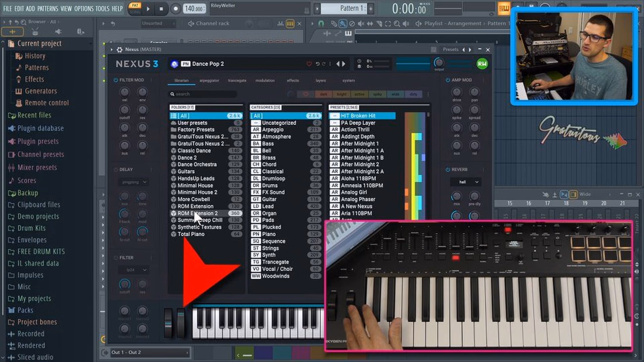644x362 pixels.
Task: Toggle the AMP MOD power switch
Action: pyautogui.click(x=447, y=80)
